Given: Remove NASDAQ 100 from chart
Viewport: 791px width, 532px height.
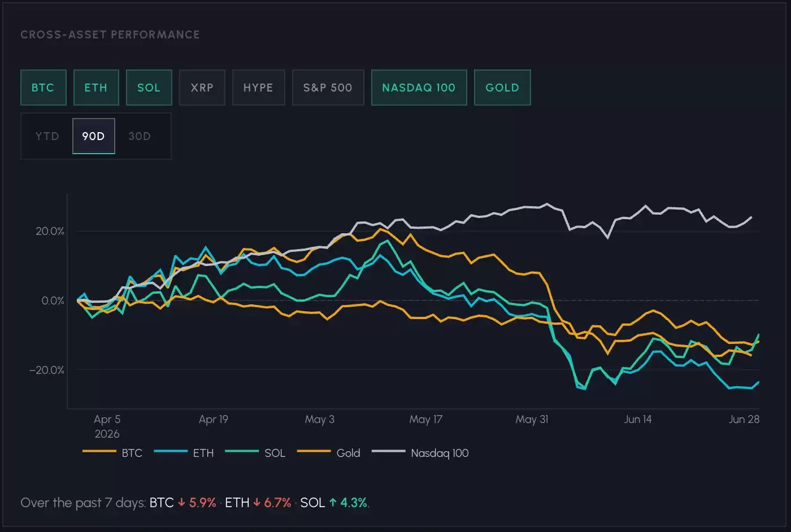Looking at the screenshot, I should coord(419,88).
